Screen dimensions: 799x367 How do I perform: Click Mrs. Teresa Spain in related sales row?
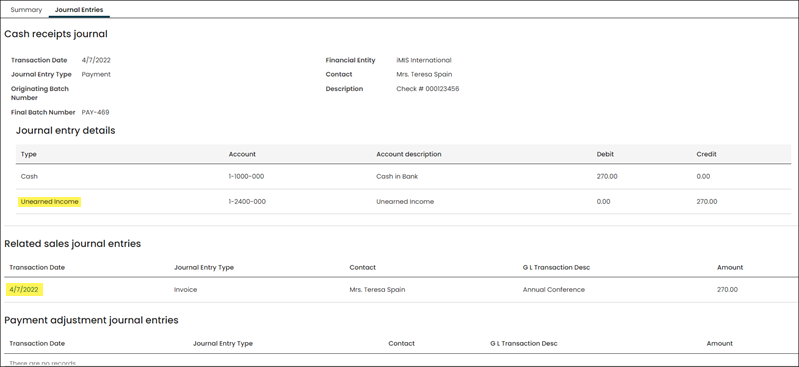(x=377, y=290)
